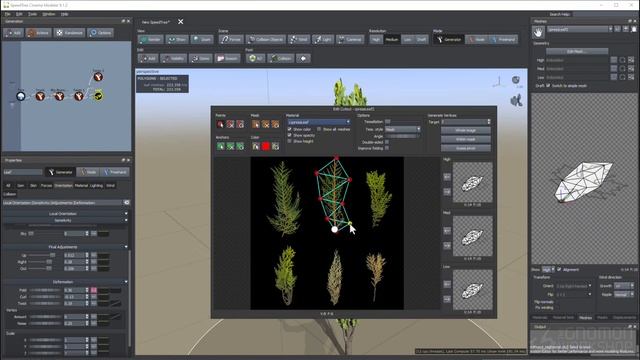Select the third Points tool icon
This screenshot has width=640, height=360.
coord(240,124)
